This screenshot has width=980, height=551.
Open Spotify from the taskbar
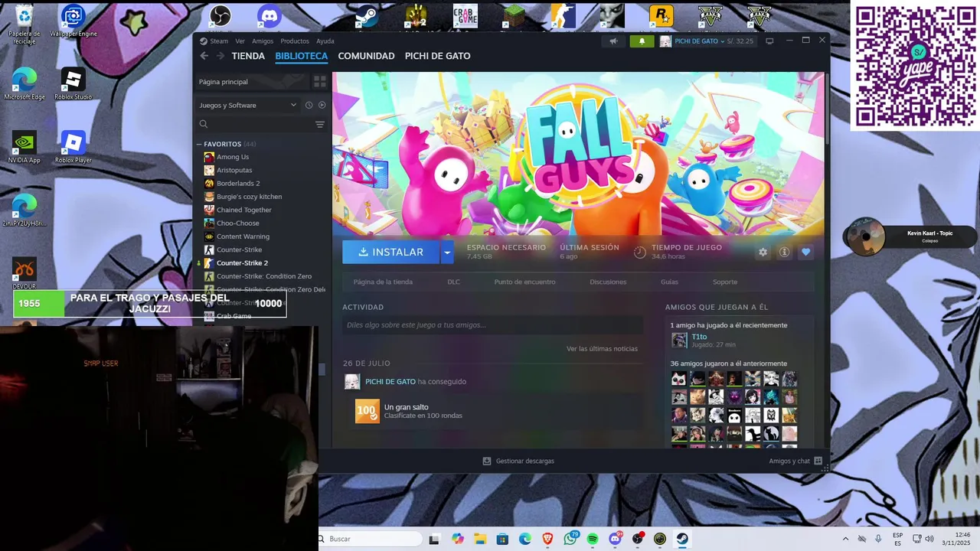[593, 539]
